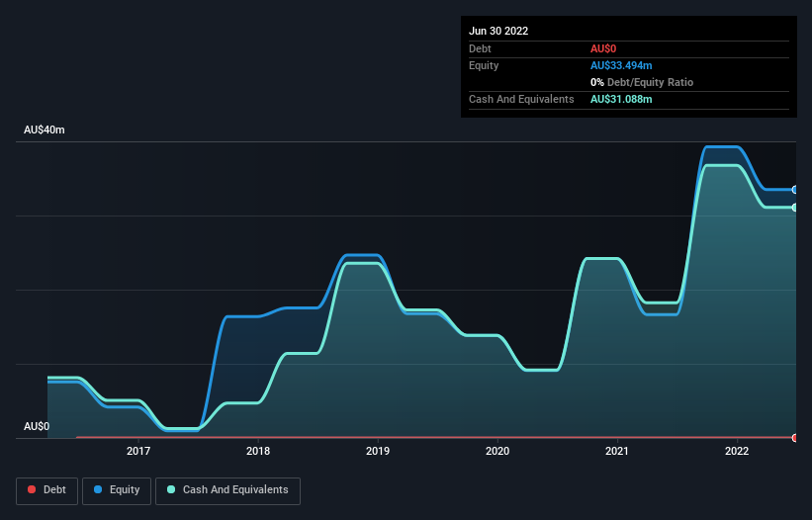This screenshot has height=520, width=812.
Task: Click the 2018 x-axis label
Action: pos(258,451)
